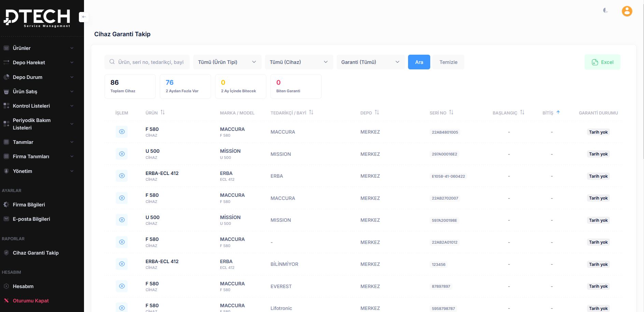Open the Tümü (Cihaz) dropdown

coord(299,62)
